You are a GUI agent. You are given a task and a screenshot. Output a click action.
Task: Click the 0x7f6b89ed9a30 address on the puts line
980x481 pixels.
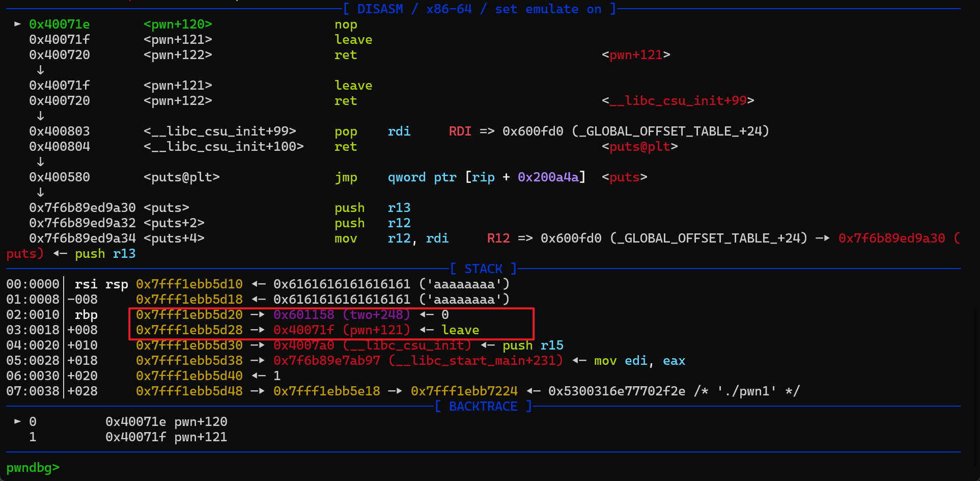tap(82, 208)
